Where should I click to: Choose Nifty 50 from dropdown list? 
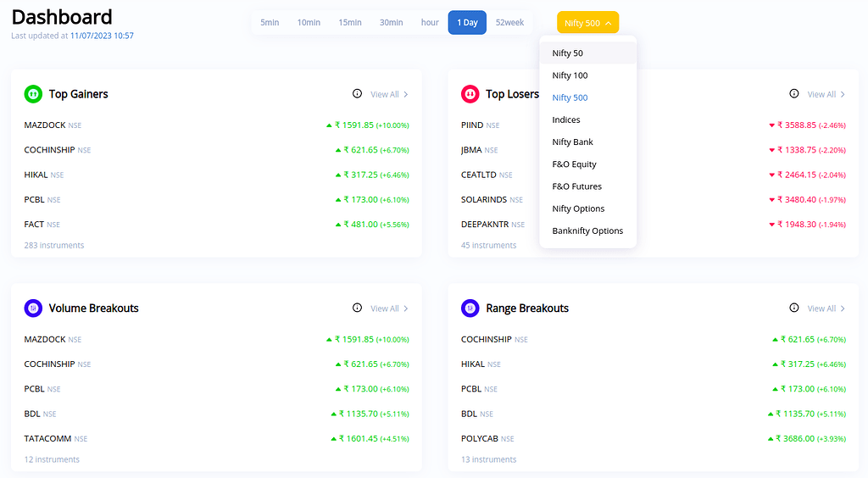[588, 53]
